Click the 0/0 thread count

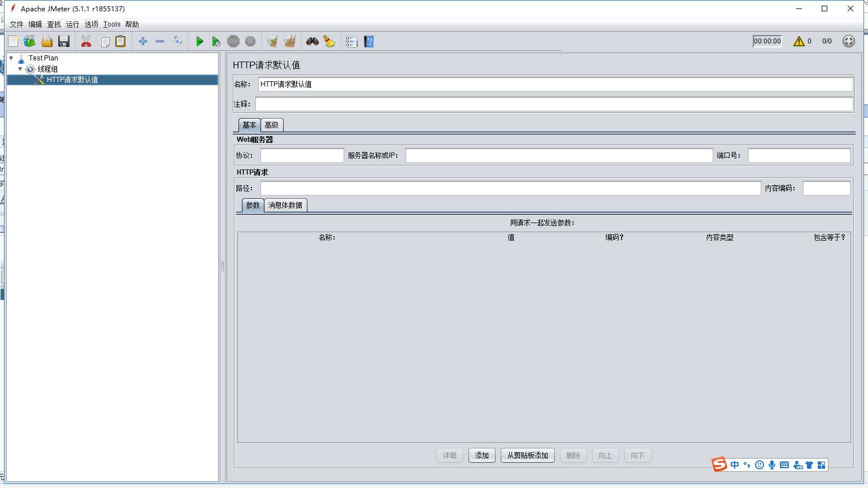(827, 41)
